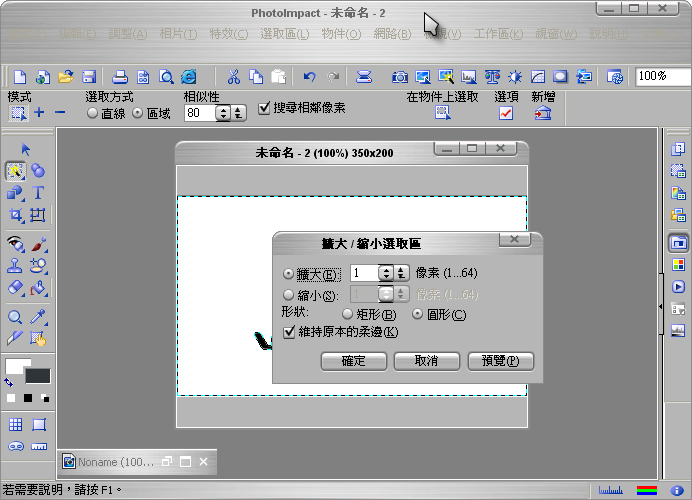Open the scanner icon in toolbar
Image resolution: width=692 pixels, height=500 pixels.
pyautogui.click(x=364, y=77)
